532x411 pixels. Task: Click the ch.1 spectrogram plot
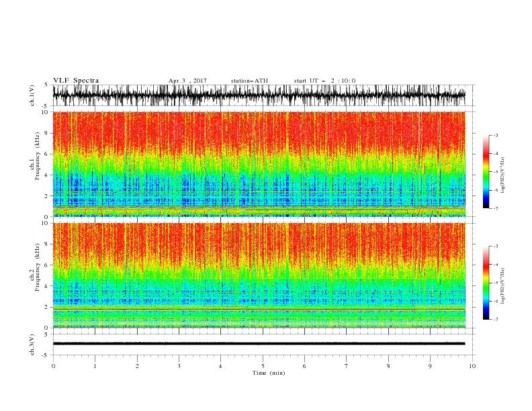click(x=259, y=164)
